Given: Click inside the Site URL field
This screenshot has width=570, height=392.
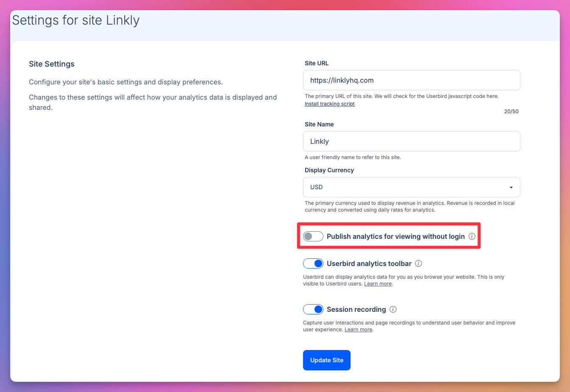Looking at the screenshot, I should click(411, 80).
